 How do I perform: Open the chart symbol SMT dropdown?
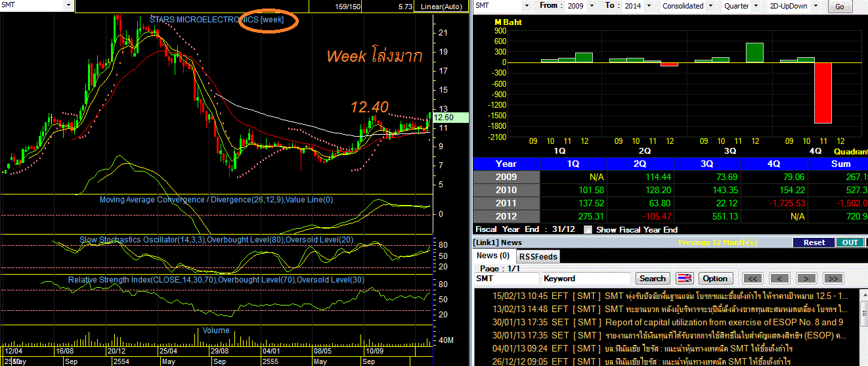[x=69, y=5]
